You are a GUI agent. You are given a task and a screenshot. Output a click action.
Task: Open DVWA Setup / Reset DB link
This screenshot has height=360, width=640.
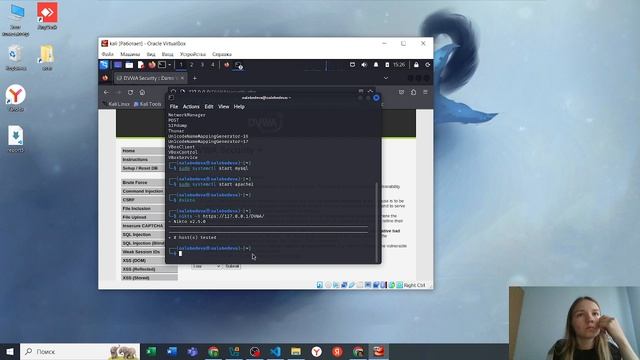click(x=143, y=168)
